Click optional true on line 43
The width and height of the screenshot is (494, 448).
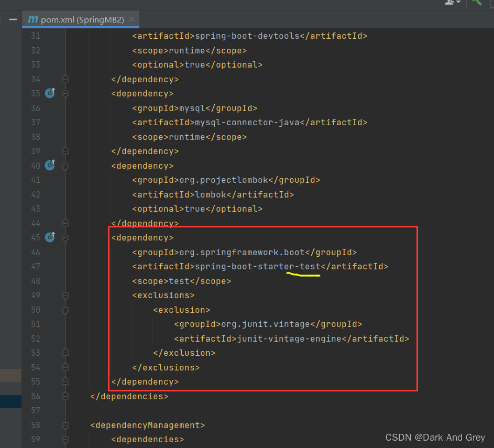(x=197, y=209)
